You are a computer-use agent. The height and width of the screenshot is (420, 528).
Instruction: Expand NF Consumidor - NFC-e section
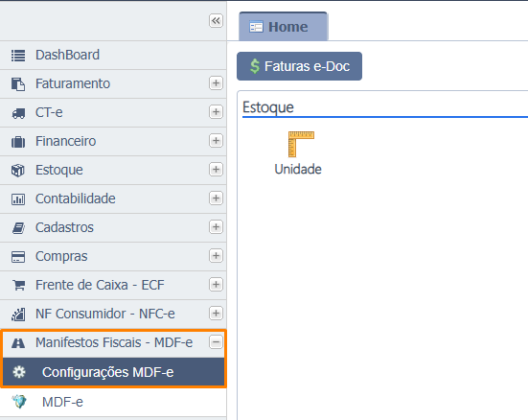point(216,314)
